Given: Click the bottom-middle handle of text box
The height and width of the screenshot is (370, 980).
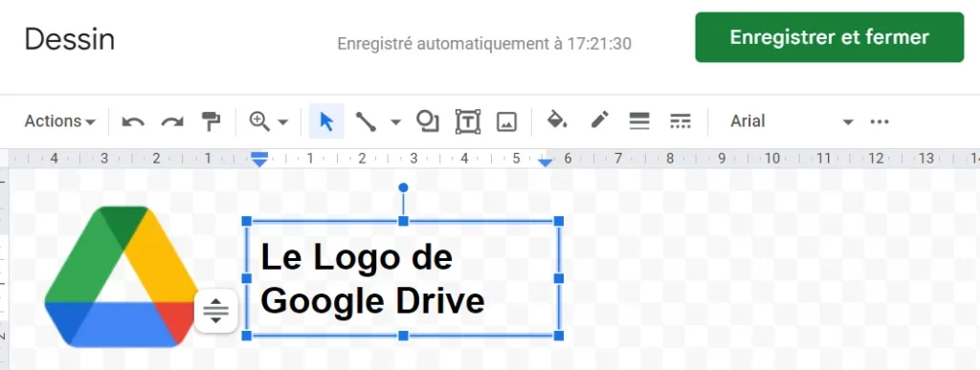Looking at the screenshot, I should tap(403, 336).
